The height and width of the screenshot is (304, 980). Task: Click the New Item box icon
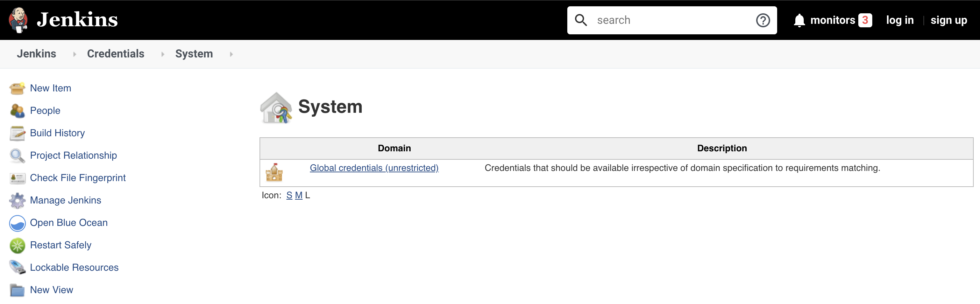pos(17,88)
